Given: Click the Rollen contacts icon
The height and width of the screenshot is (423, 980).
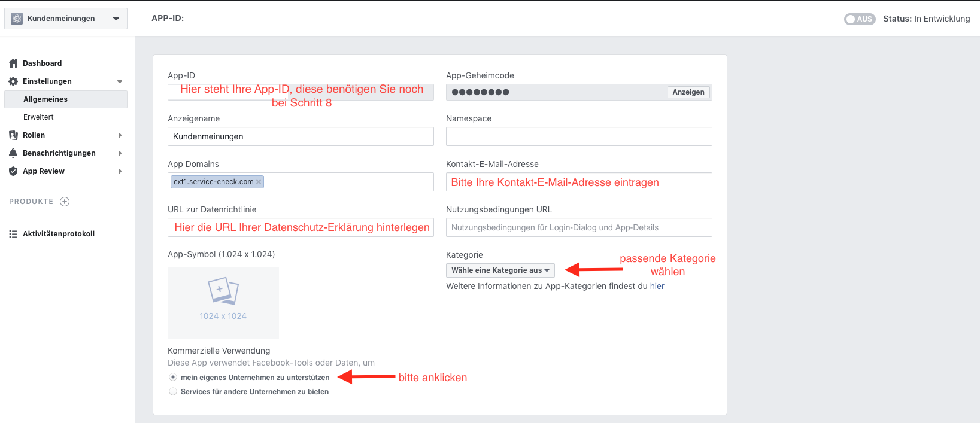Looking at the screenshot, I should coord(13,135).
